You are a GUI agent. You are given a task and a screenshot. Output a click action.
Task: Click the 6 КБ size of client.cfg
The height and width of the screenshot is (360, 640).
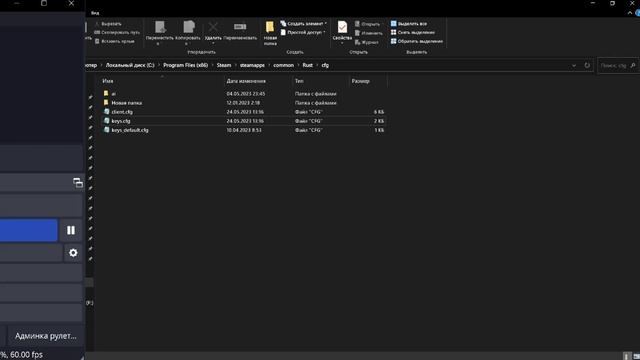379,112
